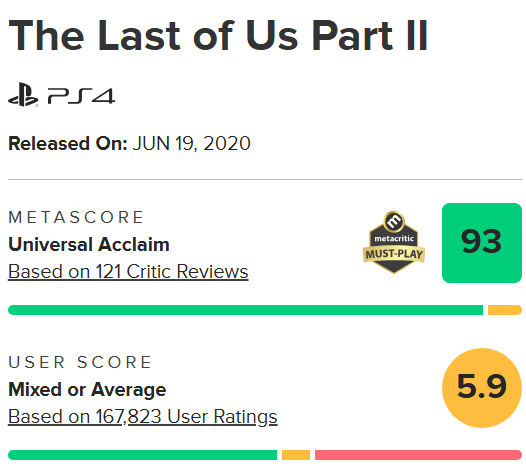This screenshot has height=471, width=526.
Task: Click the green 93 Metascore box
Action: (x=482, y=243)
